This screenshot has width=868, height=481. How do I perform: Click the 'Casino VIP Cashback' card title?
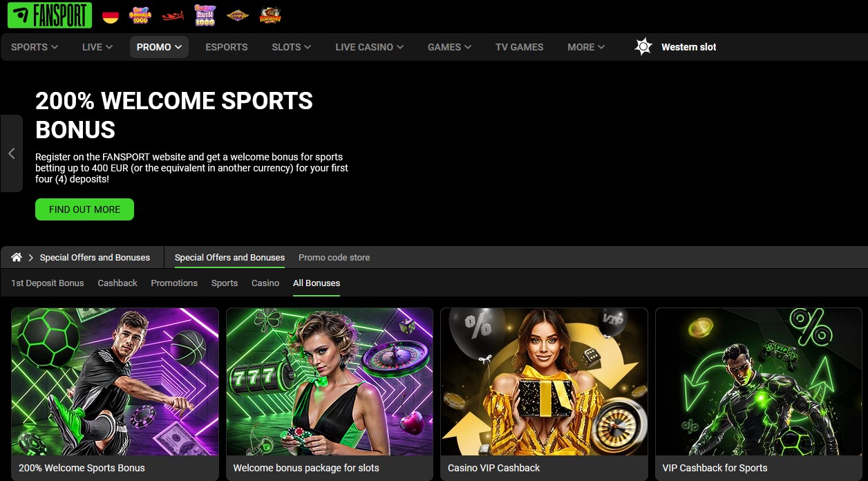point(493,468)
